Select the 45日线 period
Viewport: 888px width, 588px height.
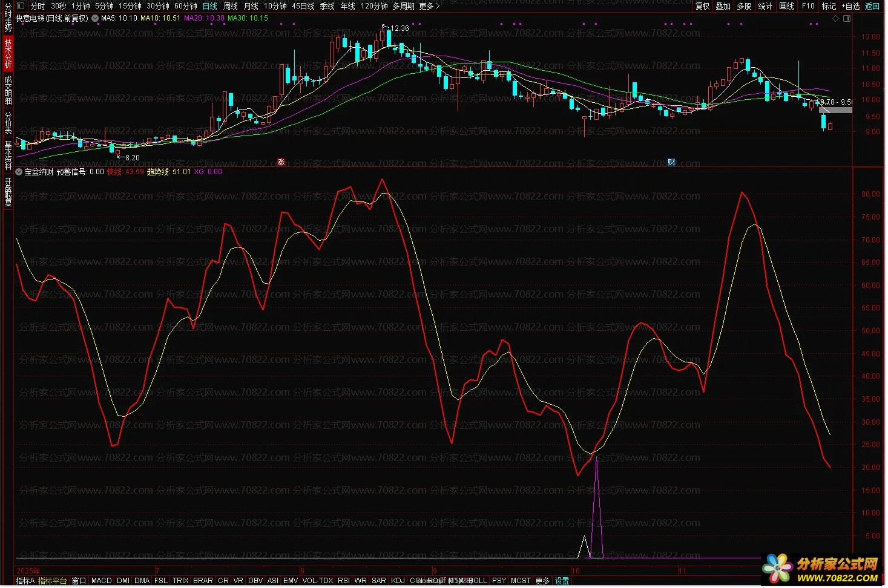(x=303, y=6)
